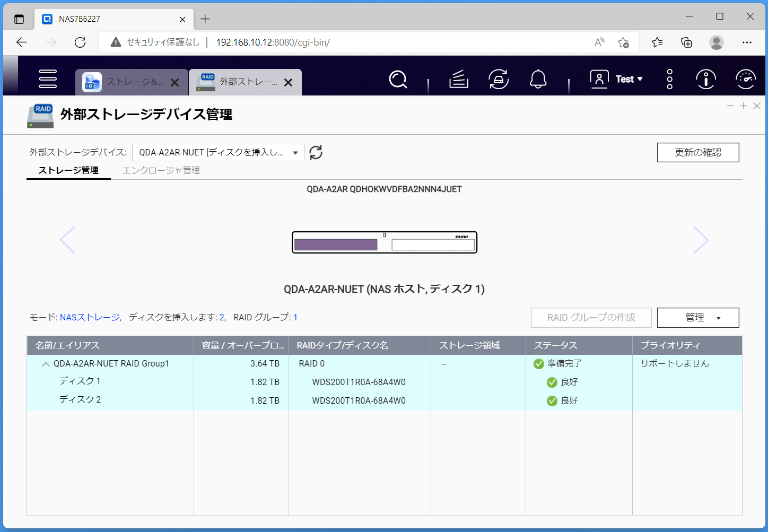This screenshot has width=768, height=532.
Task: Click the QDA-A2AR-NUET RAID Group1 name
Action: [111, 363]
